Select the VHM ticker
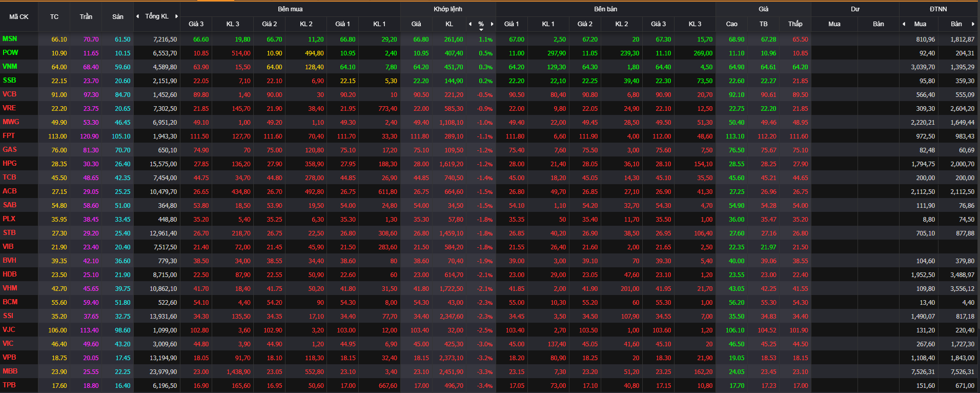980x393 pixels. (x=10, y=288)
